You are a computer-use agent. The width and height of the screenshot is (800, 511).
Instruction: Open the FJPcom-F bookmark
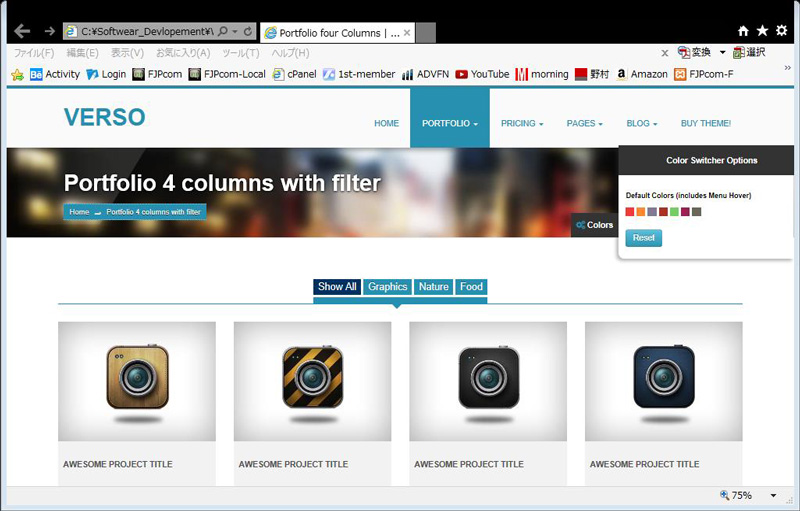704,74
